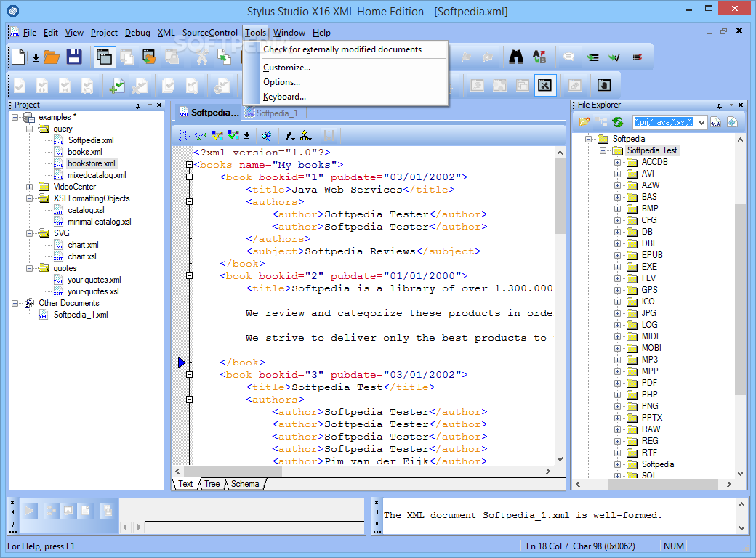Click the green arrow indent lines icon

coord(592,57)
